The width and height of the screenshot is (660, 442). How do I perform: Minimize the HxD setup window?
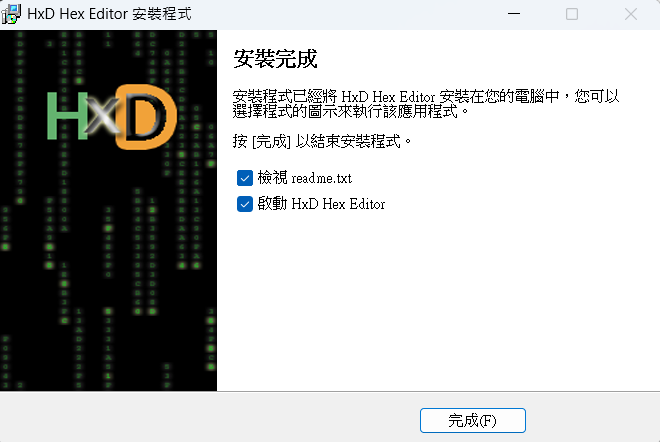514,14
